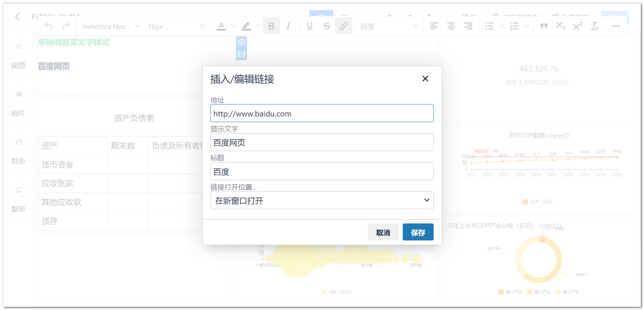The height and width of the screenshot is (310, 644).
Task: Insert a bullet list
Action: tap(489, 26)
